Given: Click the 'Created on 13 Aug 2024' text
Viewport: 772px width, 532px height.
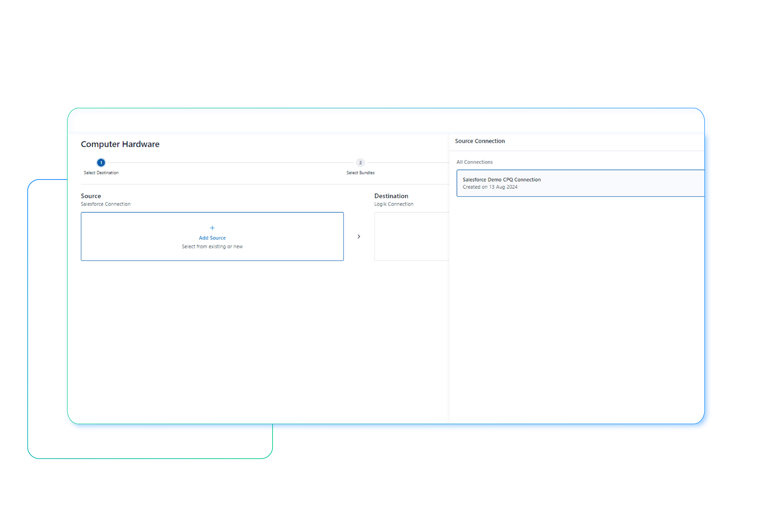Looking at the screenshot, I should pyautogui.click(x=490, y=187).
